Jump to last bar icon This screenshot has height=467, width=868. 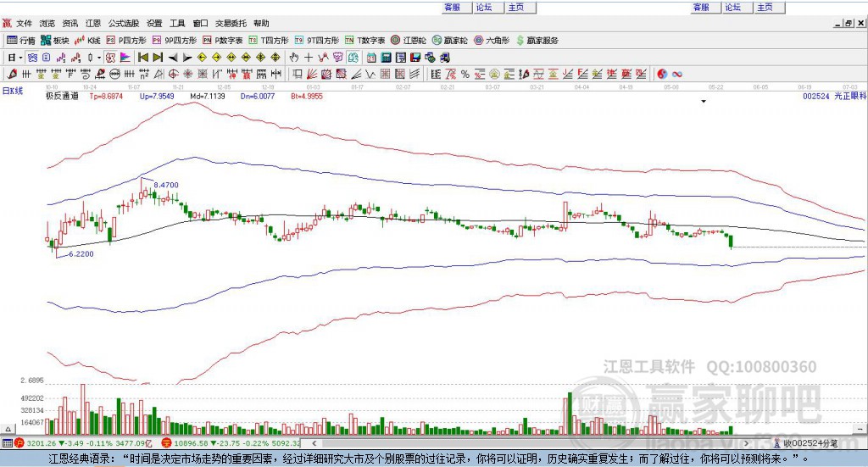(158, 58)
